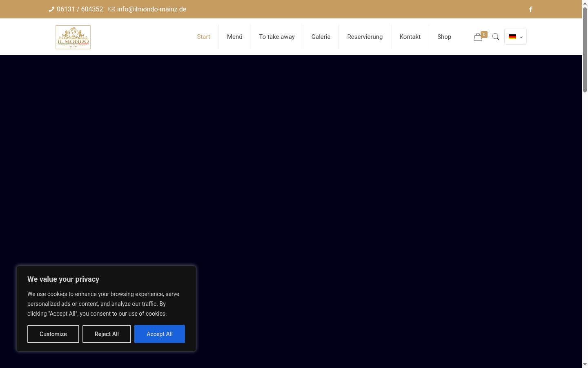The height and width of the screenshot is (368, 588).
Task: Open the Menü navigation item
Action: pos(235,37)
